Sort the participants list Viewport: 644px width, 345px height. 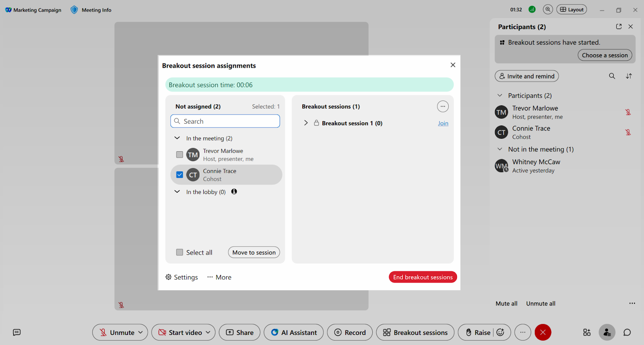tap(629, 76)
